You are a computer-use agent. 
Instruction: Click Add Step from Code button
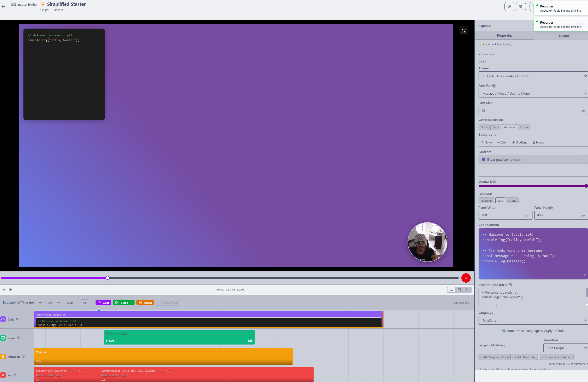pyautogui.click(x=494, y=357)
